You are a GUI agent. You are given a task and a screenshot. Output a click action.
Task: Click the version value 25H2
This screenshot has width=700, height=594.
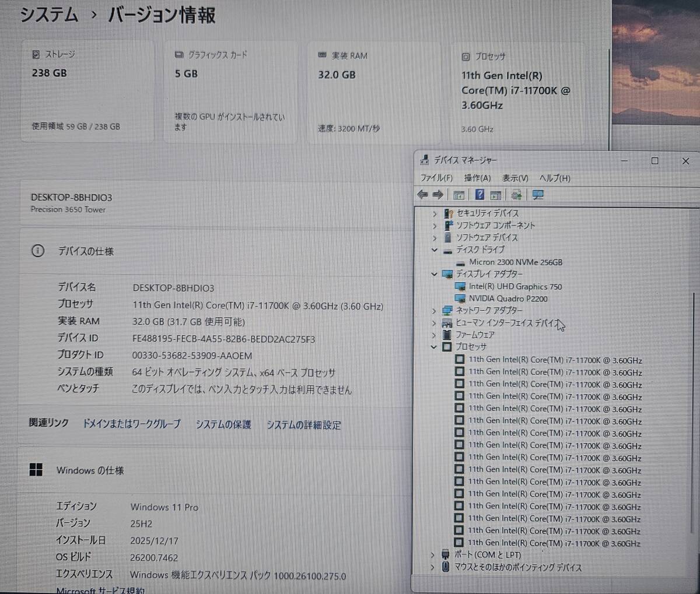pyautogui.click(x=141, y=523)
